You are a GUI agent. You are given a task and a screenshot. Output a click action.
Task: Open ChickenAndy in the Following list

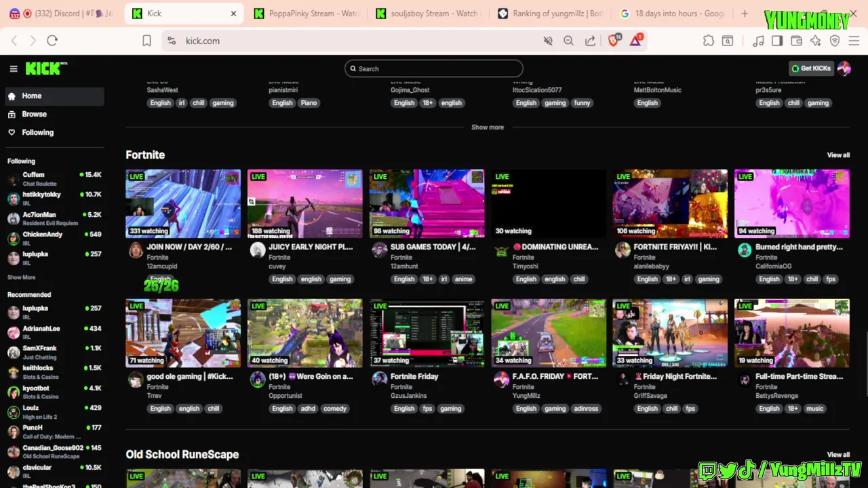(54, 238)
